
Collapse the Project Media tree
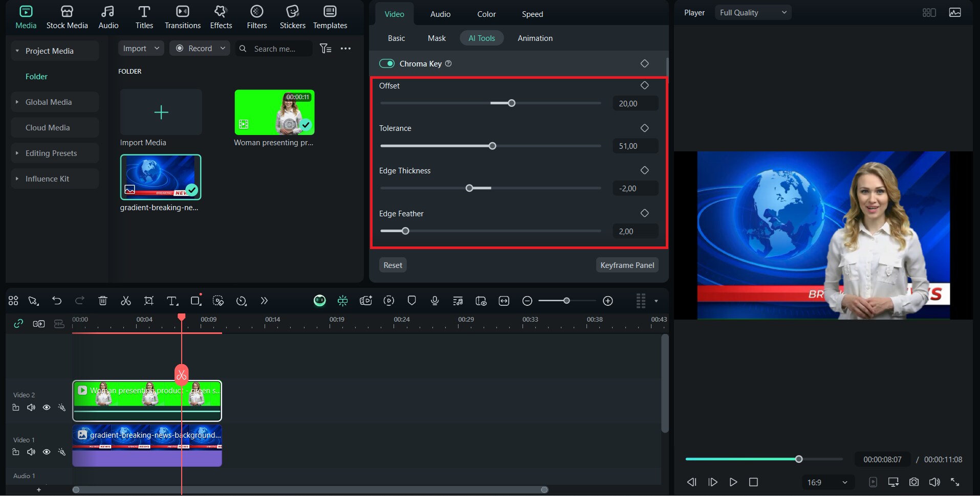coord(17,51)
